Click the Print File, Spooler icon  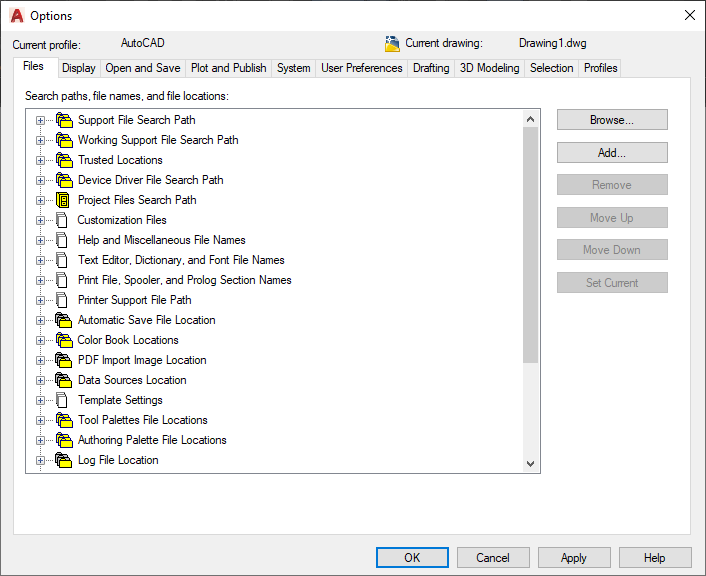(62, 280)
